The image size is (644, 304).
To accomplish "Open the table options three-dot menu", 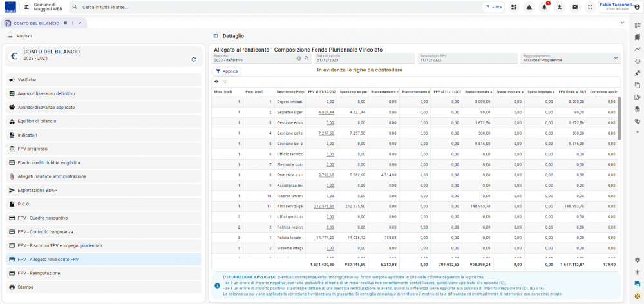I will [x=225, y=81].
